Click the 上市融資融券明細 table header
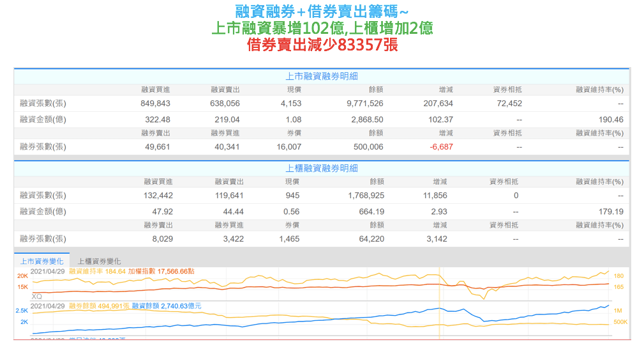The height and width of the screenshot is (356, 644). pyautogui.click(x=321, y=76)
